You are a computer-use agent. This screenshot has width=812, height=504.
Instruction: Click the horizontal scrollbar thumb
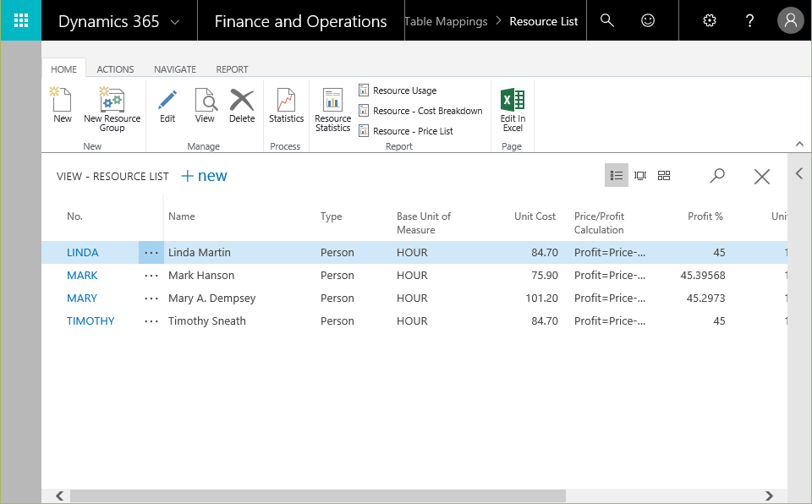coord(318,496)
